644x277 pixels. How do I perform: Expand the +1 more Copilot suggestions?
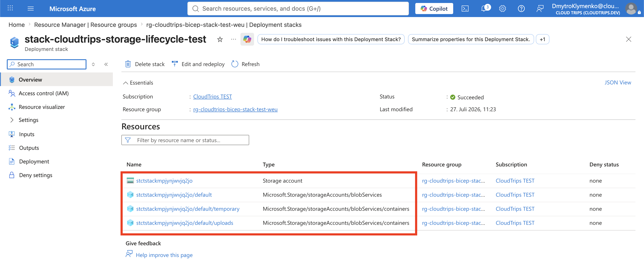(x=542, y=39)
